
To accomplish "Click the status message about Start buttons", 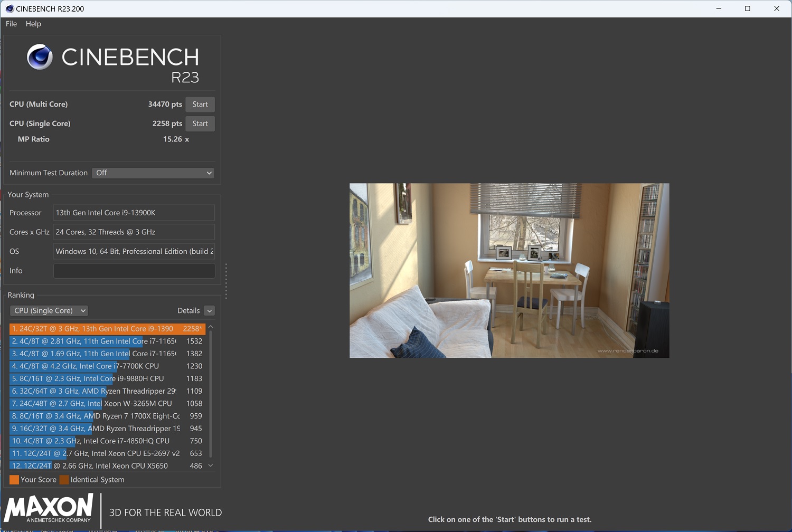I will click(x=510, y=520).
